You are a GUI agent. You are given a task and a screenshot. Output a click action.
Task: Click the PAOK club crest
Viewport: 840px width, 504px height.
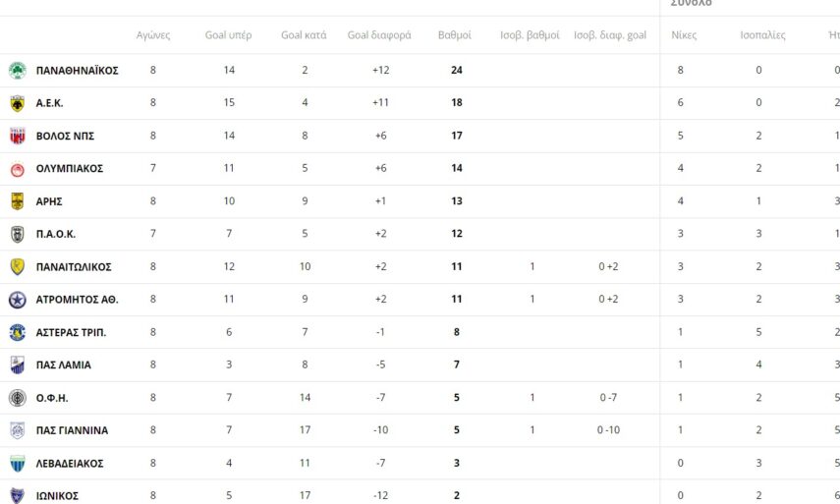coord(17,234)
